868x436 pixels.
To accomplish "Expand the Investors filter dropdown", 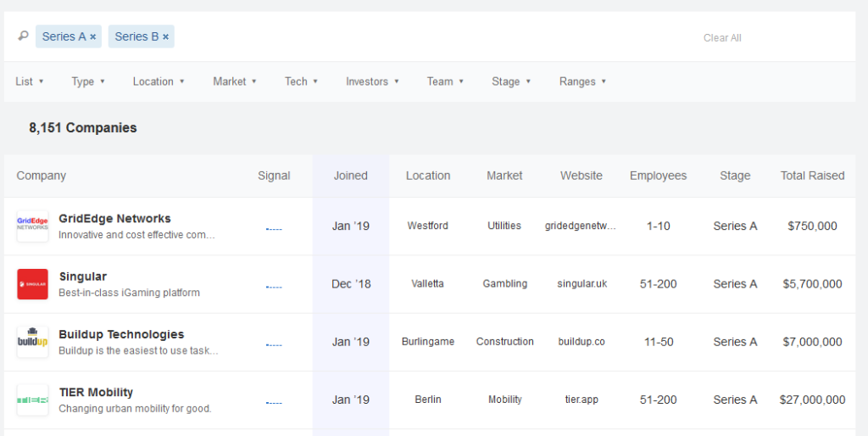I will [x=372, y=81].
